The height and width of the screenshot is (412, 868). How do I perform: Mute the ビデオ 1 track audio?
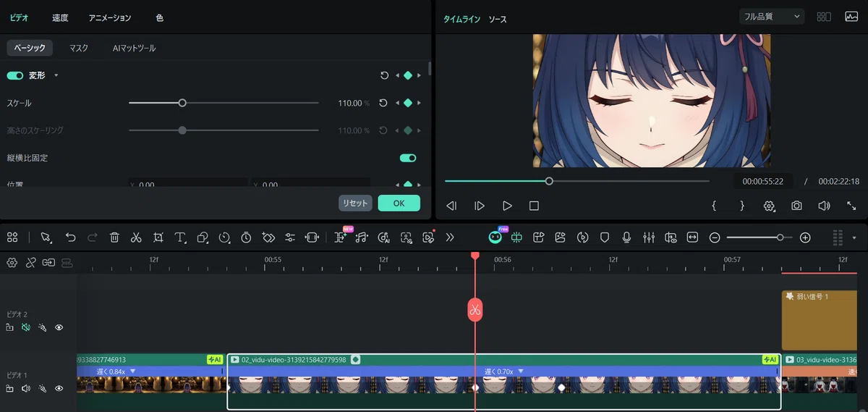coord(26,388)
